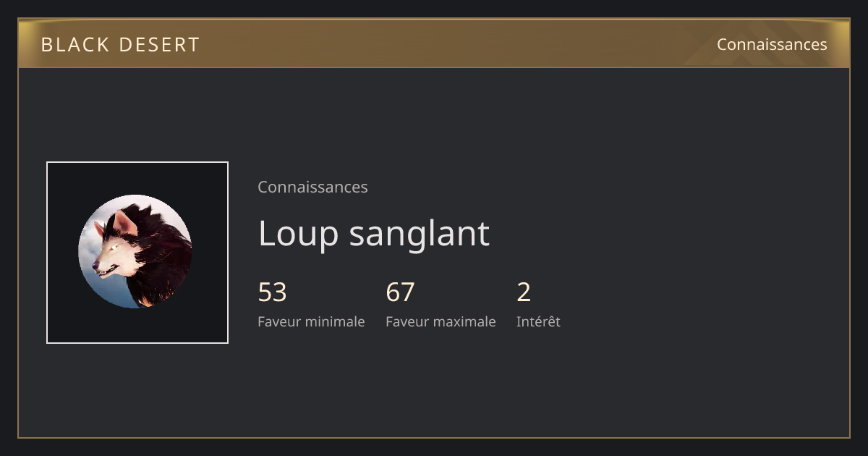This screenshot has height=456, width=868.
Task: Click the Faveur minimale label
Action: click(311, 321)
